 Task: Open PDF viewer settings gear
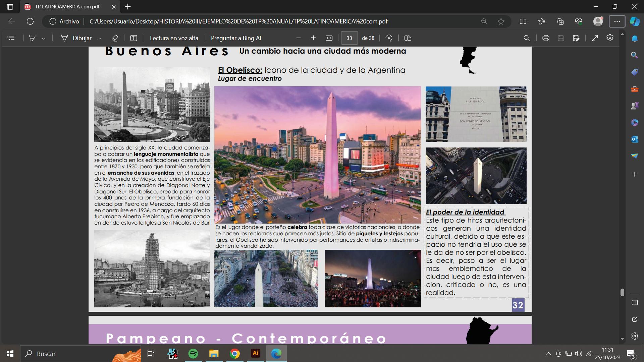coord(610,38)
